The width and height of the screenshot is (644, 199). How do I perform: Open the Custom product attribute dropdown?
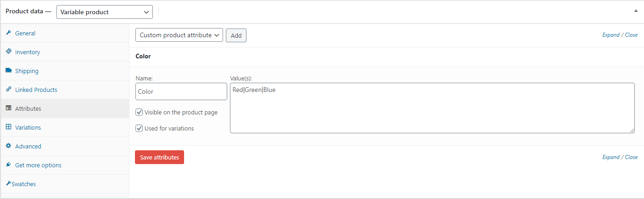point(179,35)
